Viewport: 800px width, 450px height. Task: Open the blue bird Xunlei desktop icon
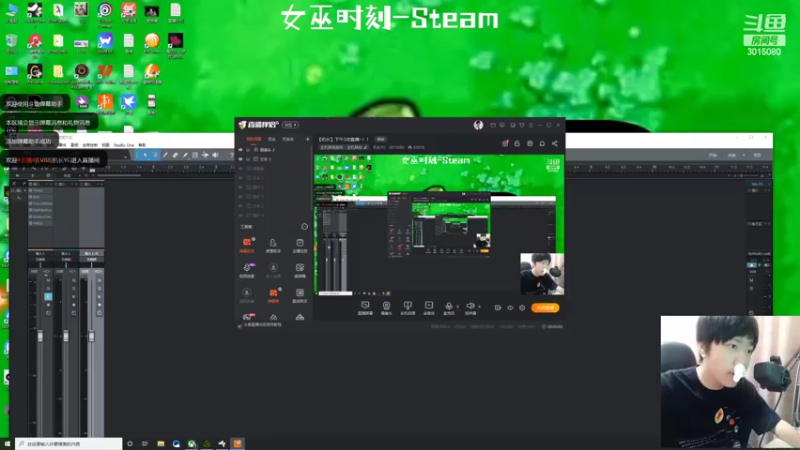(x=129, y=102)
